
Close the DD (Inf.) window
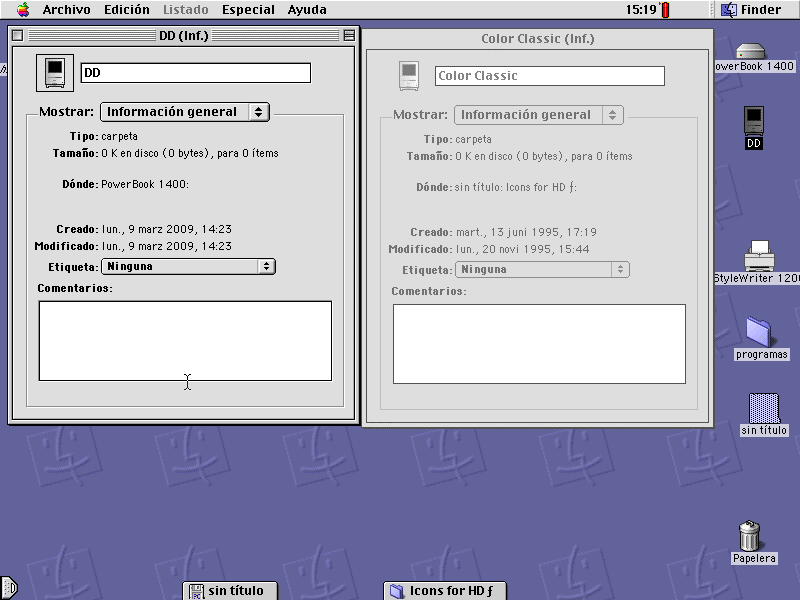pos(17,35)
